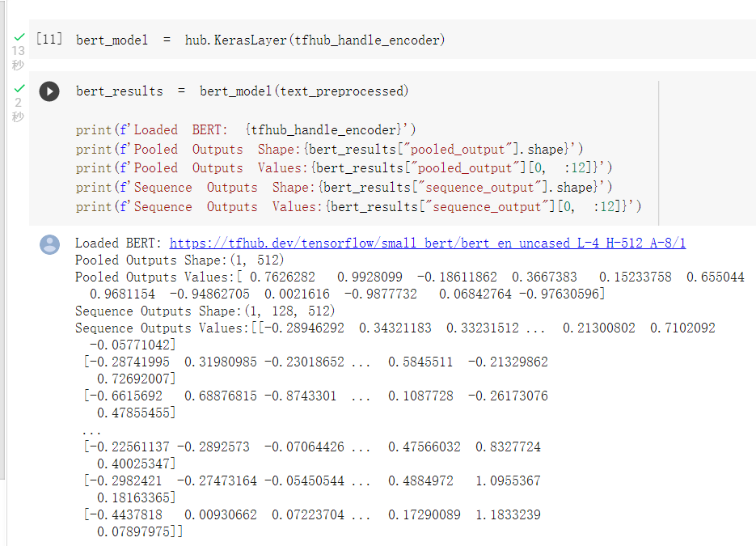756x546 pixels.
Task: Click the bert_model = hub.KerasLayer code line
Action: click(260, 40)
